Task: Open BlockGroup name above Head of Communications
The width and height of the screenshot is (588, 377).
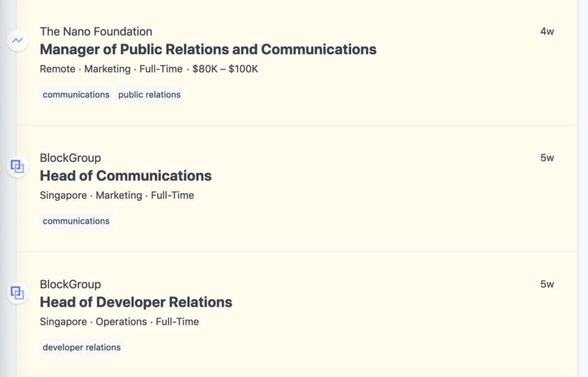Action: tap(70, 158)
